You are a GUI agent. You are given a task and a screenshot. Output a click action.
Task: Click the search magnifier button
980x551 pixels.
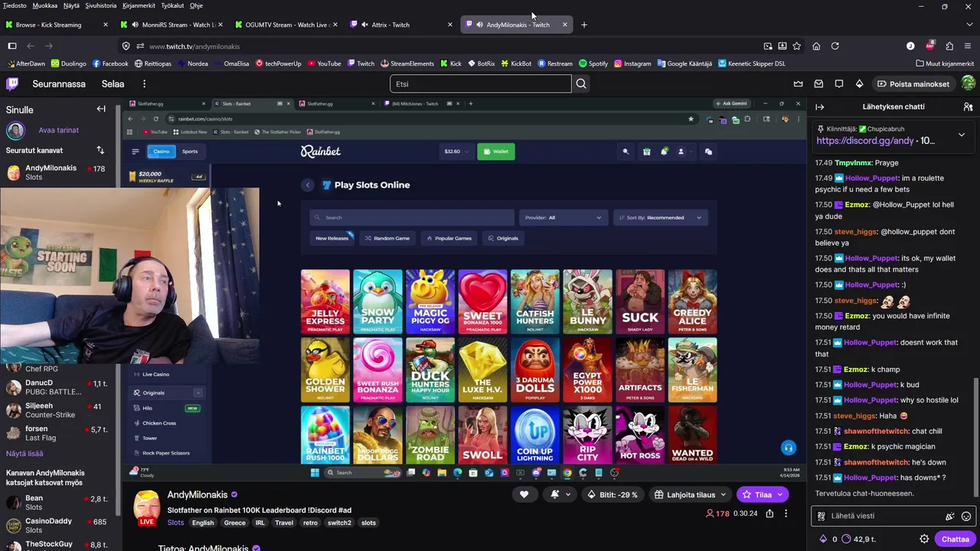click(x=581, y=83)
